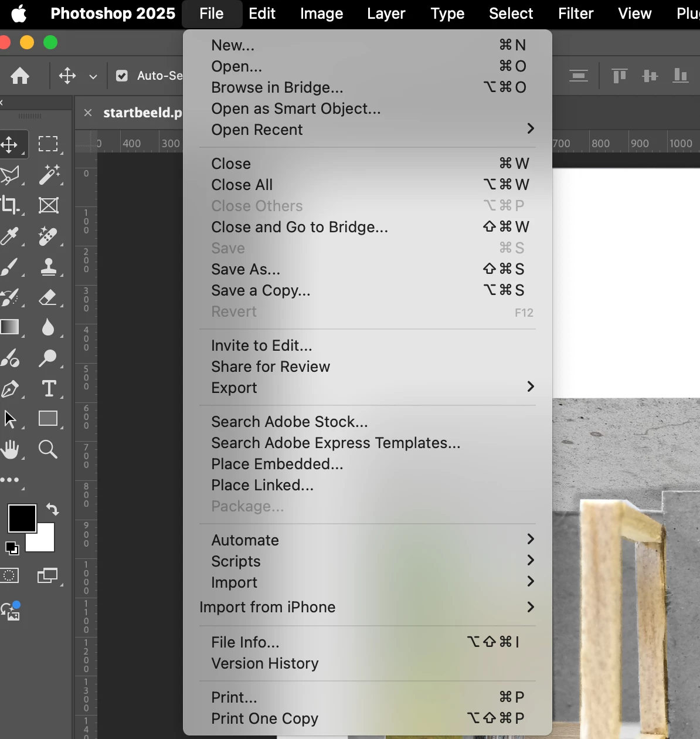Select the Dodge tool
This screenshot has width=700, height=739.
click(x=49, y=358)
